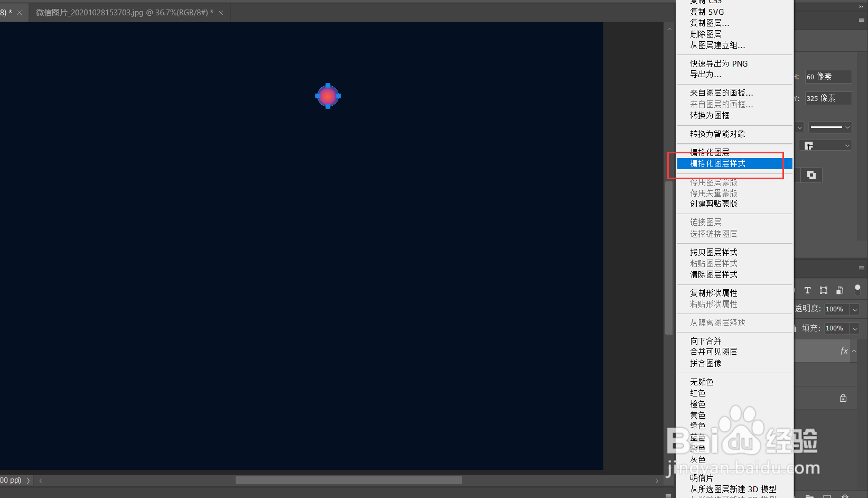Image resolution: width=868 pixels, height=498 pixels.
Task: Set layer color label to 红色
Action: (698, 393)
